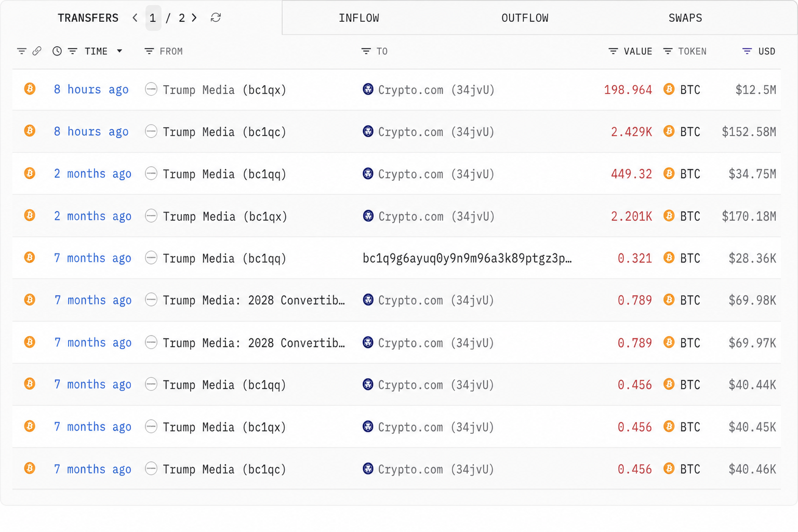Viewport: 798px width, 532px height.
Task: Open the '2 months ago' link for the 2.201K BTC transfer
Action: coord(92,216)
